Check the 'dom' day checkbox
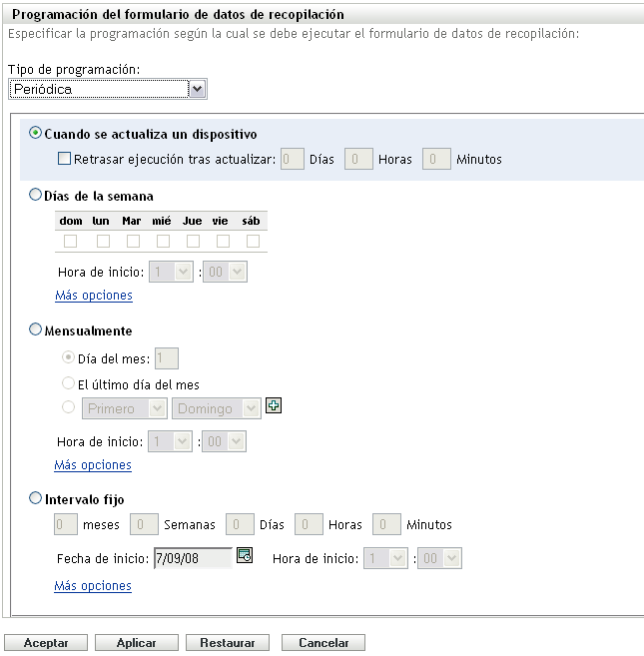644x656 pixels. click(x=70, y=241)
